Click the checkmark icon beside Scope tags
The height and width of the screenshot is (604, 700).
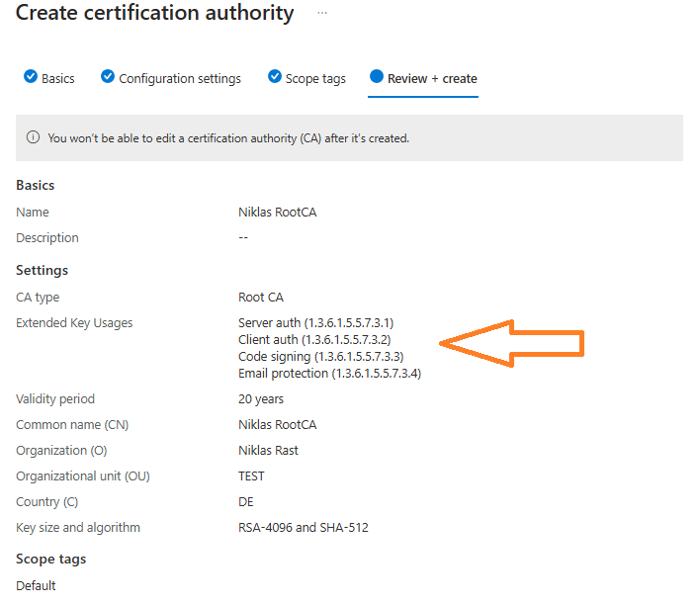pos(275,77)
